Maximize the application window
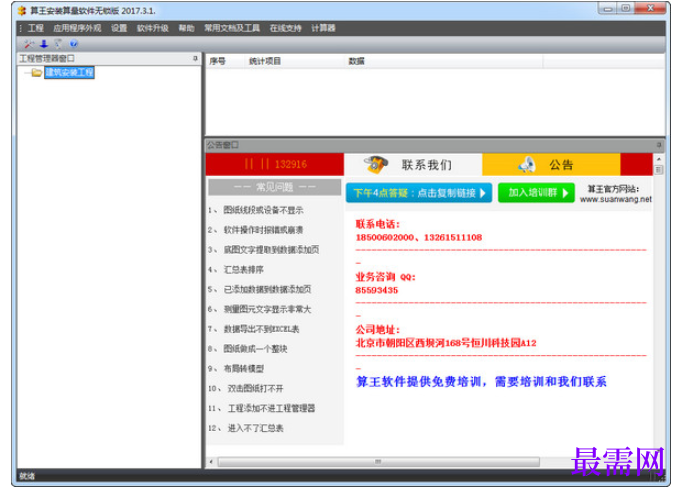This screenshot has height=493, width=683. pyautogui.click(x=626, y=9)
